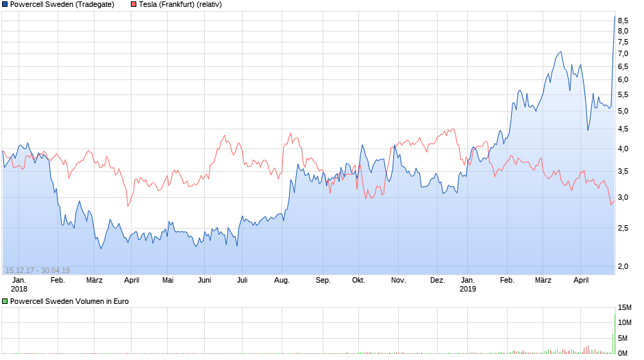Click the date range '15.12.17 - 30.04.19'
Screen dimensions: 644x360
pyautogui.click(x=38, y=270)
